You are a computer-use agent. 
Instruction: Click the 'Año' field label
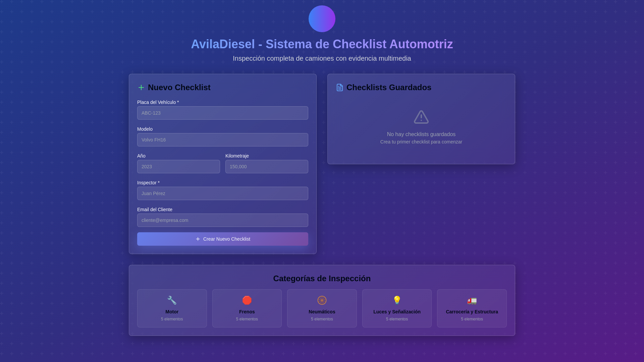coord(141,156)
